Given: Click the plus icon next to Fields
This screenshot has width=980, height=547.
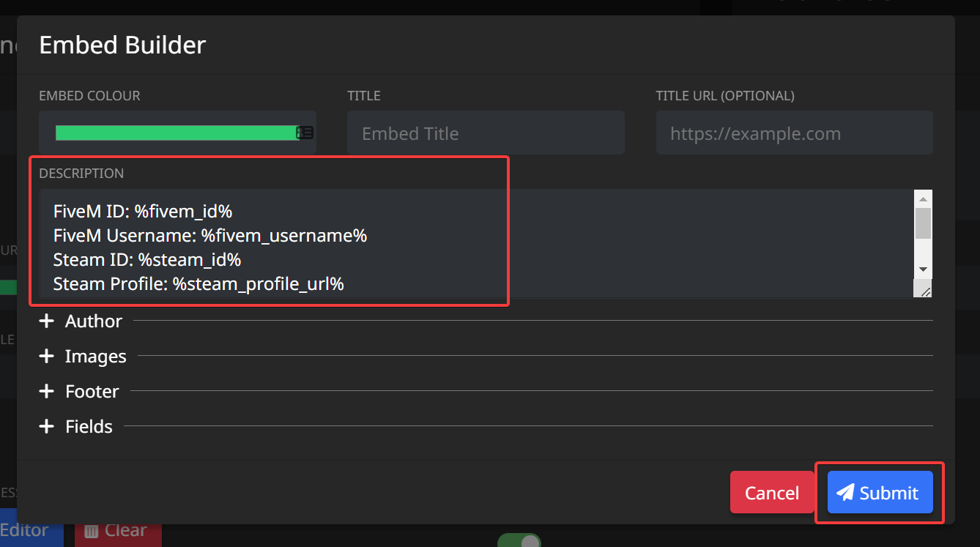Looking at the screenshot, I should [x=46, y=426].
